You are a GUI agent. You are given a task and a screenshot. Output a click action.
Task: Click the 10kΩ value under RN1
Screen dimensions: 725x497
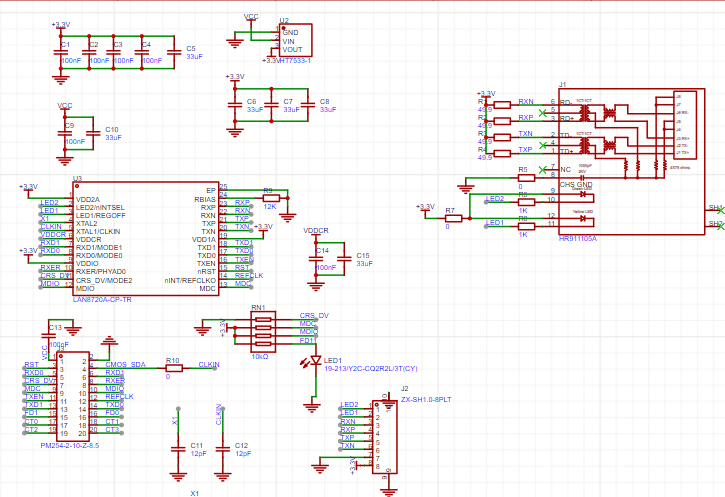point(260,357)
